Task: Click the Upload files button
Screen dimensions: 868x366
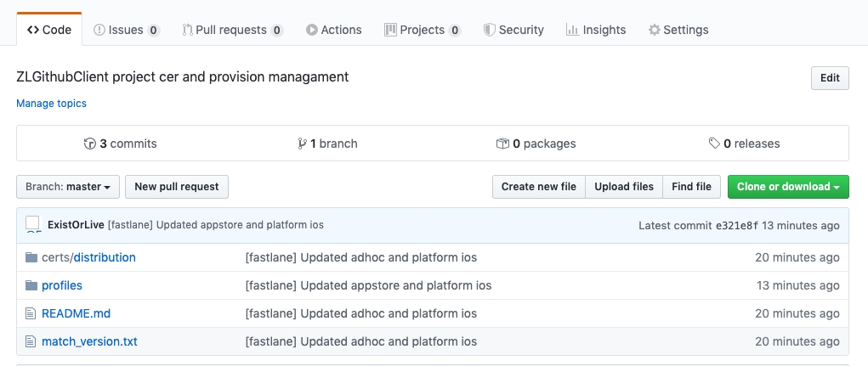Action: [x=624, y=187]
